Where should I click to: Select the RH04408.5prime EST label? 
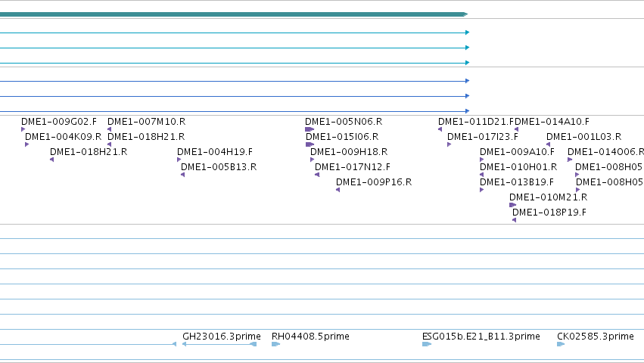coord(310,337)
